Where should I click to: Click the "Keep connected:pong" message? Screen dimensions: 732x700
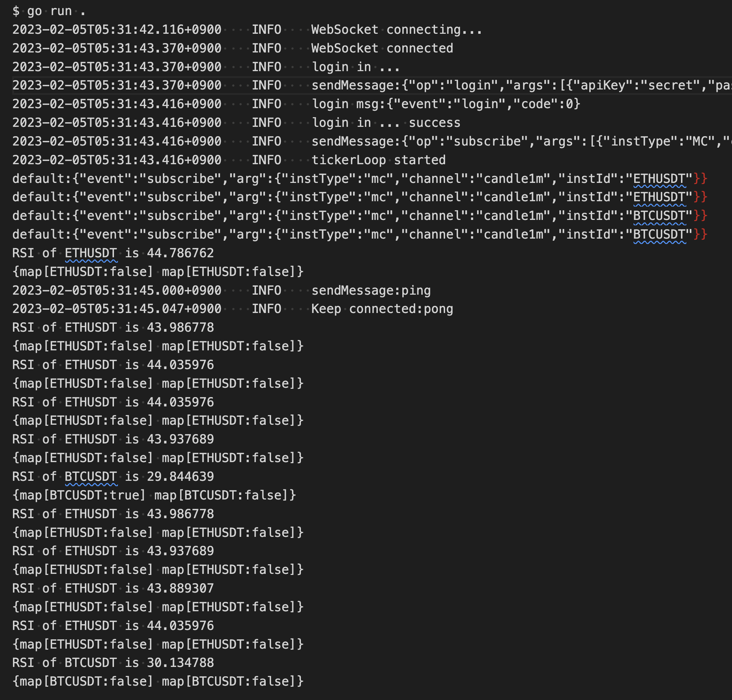click(382, 309)
